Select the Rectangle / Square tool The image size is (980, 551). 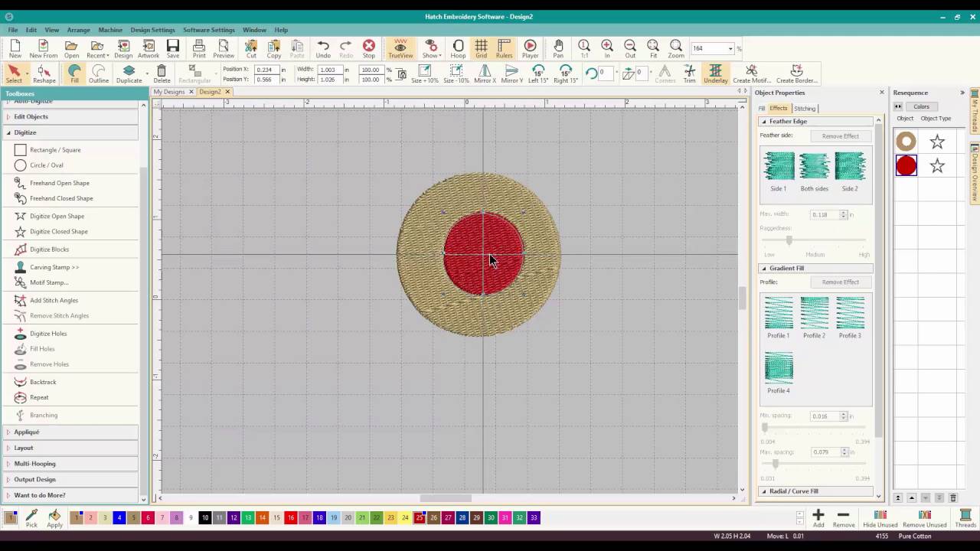[x=47, y=150]
